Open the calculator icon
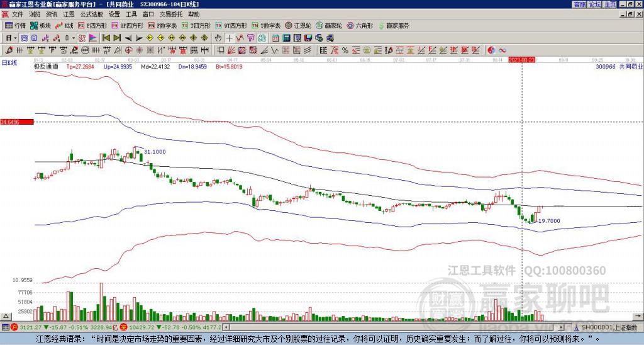This screenshot has height=345, width=644. tap(286, 38)
